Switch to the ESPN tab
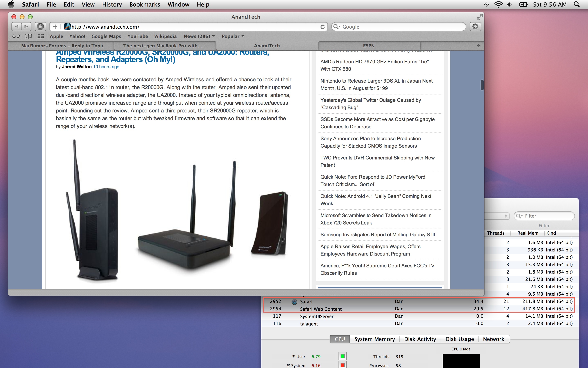The image size is (588, 368). tap(369, 46)
